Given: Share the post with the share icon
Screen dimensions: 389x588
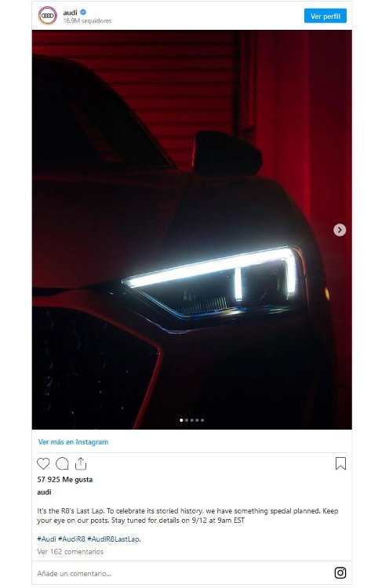Looking at the screenshot, I should point(81,464).
